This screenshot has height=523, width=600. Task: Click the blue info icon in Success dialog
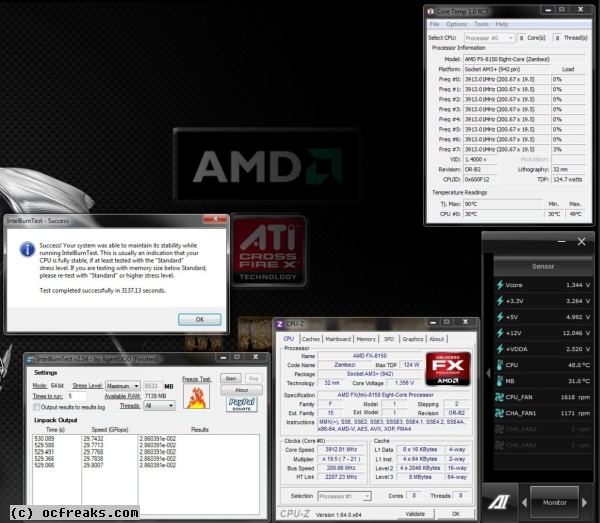coord(27,249)
